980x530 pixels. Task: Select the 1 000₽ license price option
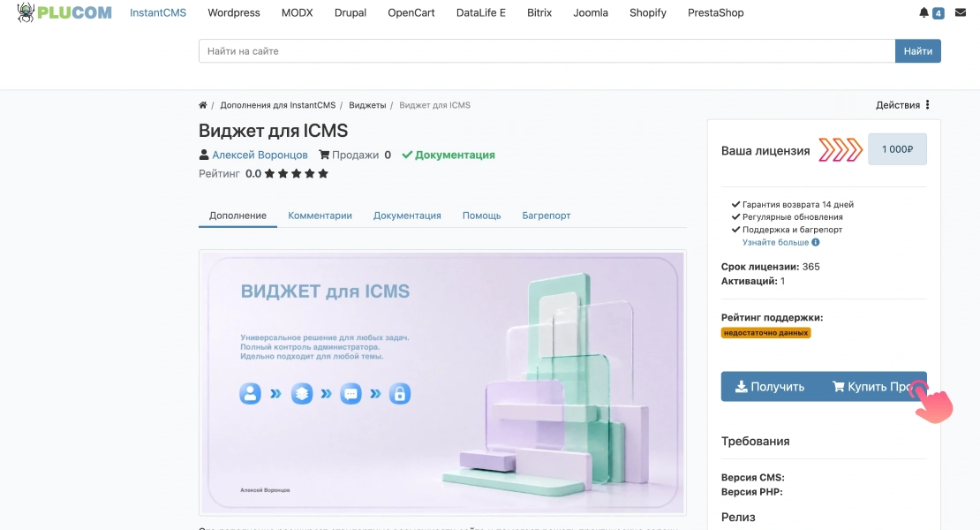click(x=897, y=149)
